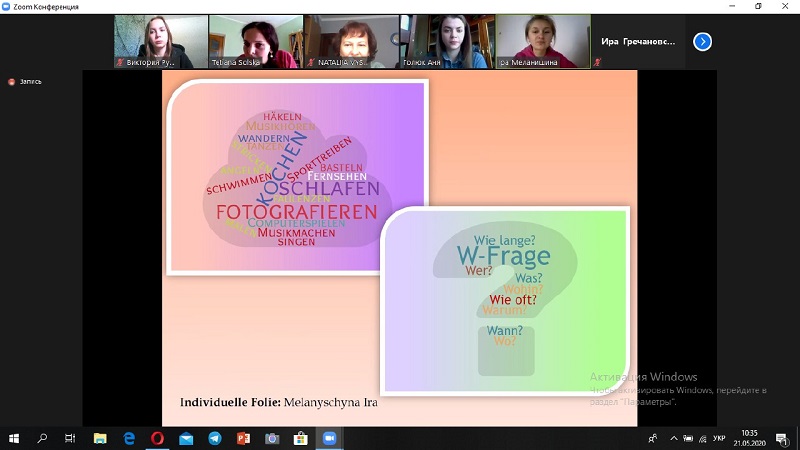Launch Opera browser from the taskbar
The height and width of the screenshot is (450, 800).
coord(157,438)
